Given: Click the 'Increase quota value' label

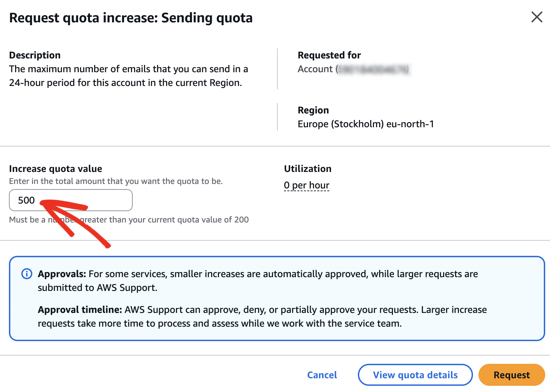Looking at the screenshot, I should (x=56, y=168).
